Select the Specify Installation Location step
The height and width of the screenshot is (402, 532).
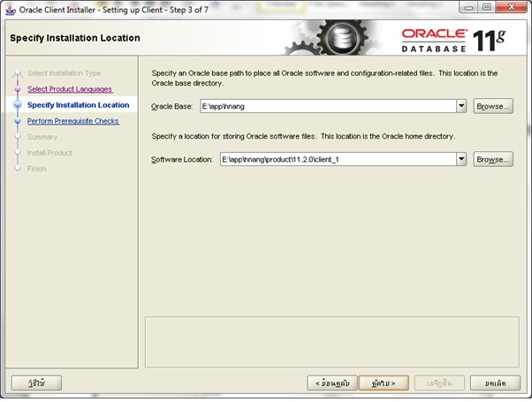(x=78, y=105)
